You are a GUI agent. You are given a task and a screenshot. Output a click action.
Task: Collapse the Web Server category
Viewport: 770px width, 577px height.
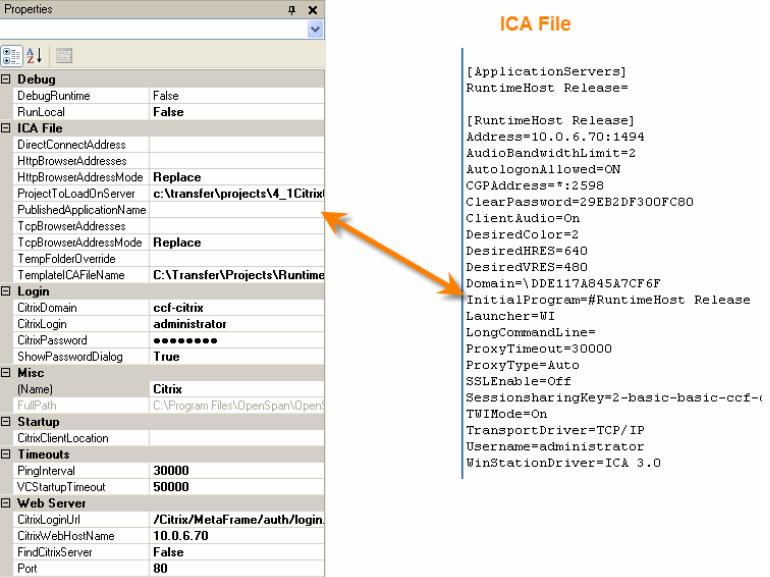[6, 503]
